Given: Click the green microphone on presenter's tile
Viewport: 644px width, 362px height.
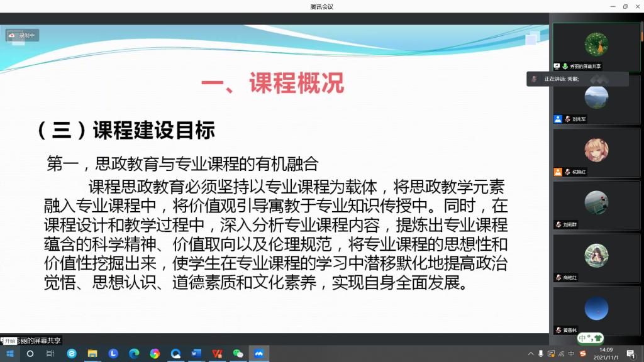Looking at the screenshot, I should [565, 66].
